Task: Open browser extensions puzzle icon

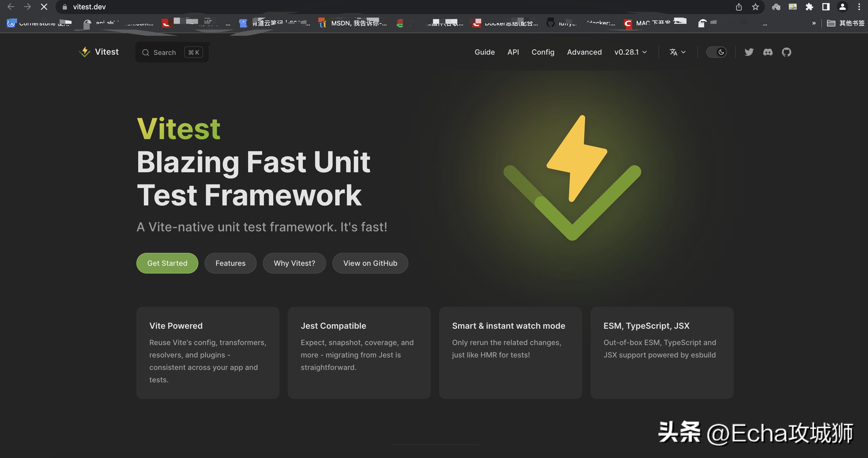Action: [809, 7]
